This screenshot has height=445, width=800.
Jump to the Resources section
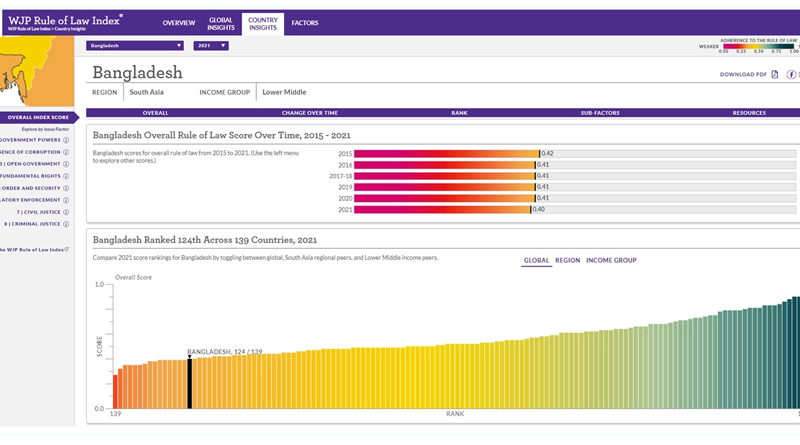pos(749,113)
